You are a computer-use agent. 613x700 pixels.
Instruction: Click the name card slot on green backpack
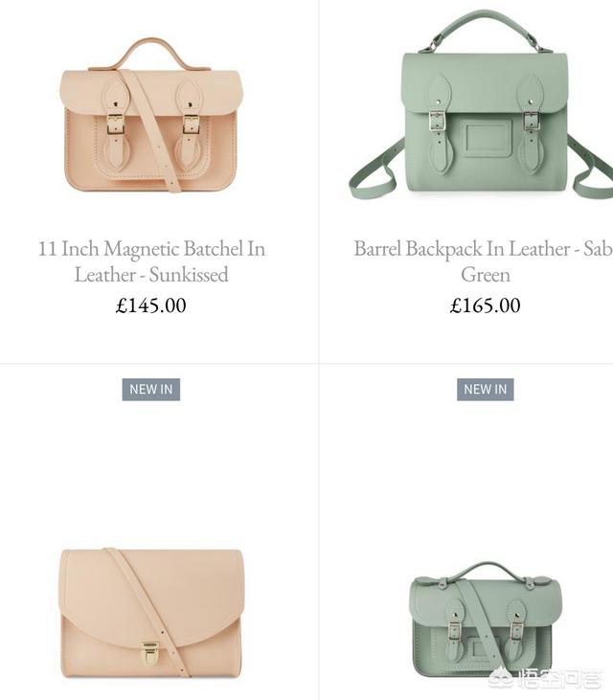(x=486, y=138)
